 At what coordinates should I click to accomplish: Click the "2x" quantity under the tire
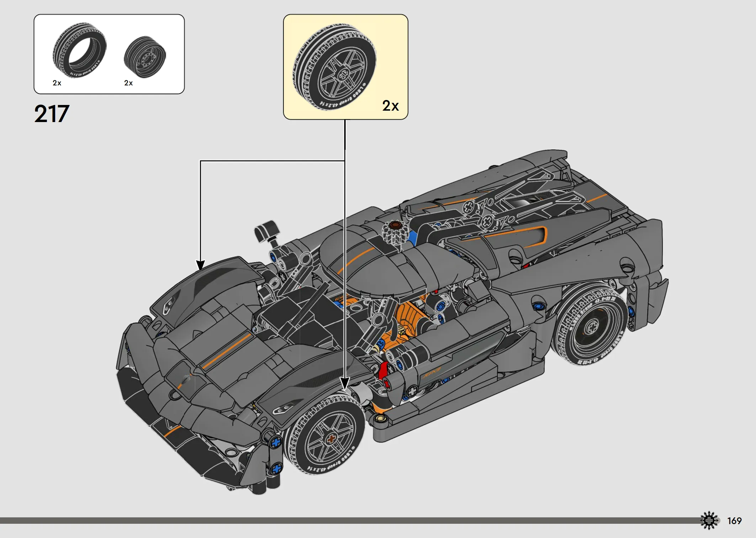pyautogui.click(x=57, y=83)
